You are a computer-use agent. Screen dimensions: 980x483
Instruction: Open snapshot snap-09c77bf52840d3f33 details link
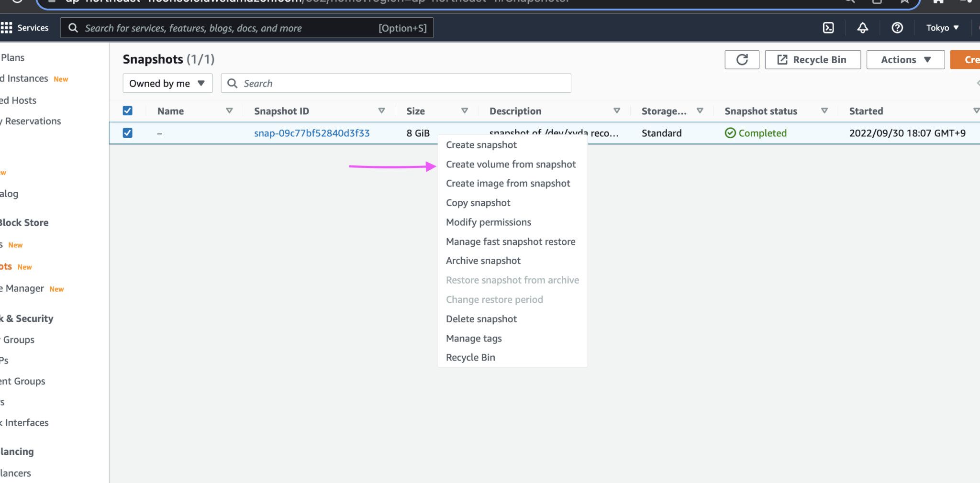pos(312,133)
